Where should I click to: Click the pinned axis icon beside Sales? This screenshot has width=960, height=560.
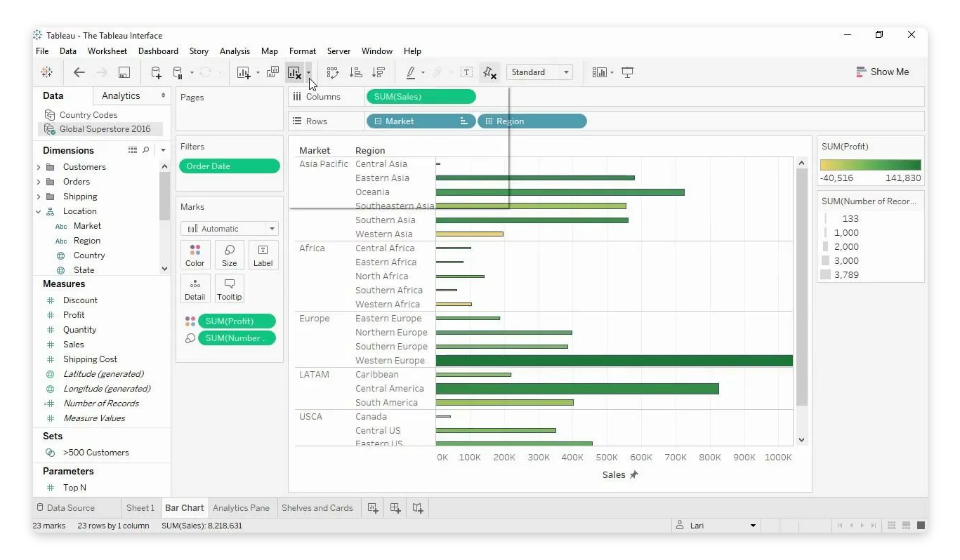coord(633,475)
